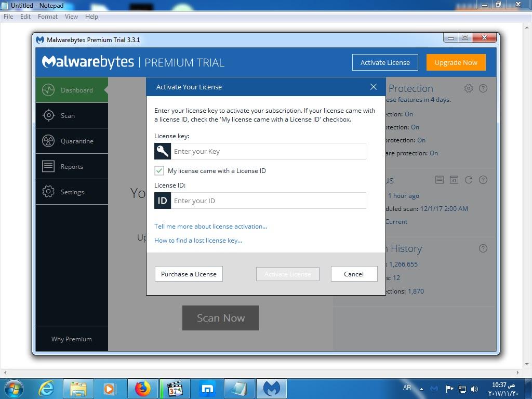This screenshot has height=399, width=532.
Task: Click the License key input field
Action: point(269,151)
